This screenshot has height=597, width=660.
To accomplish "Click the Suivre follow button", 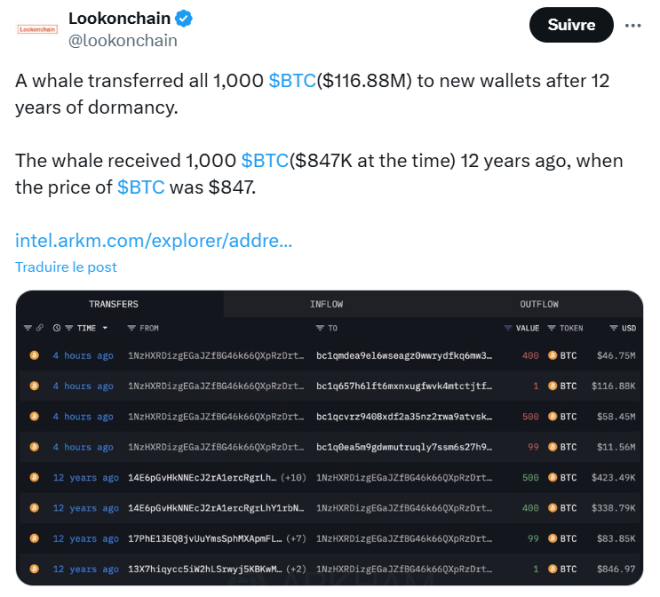I will (x=571, y=25).
